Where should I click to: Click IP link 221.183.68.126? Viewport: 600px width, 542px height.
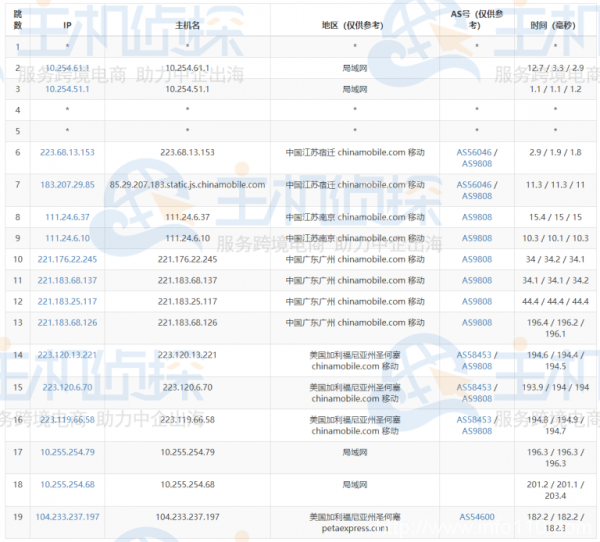(67, 322)
